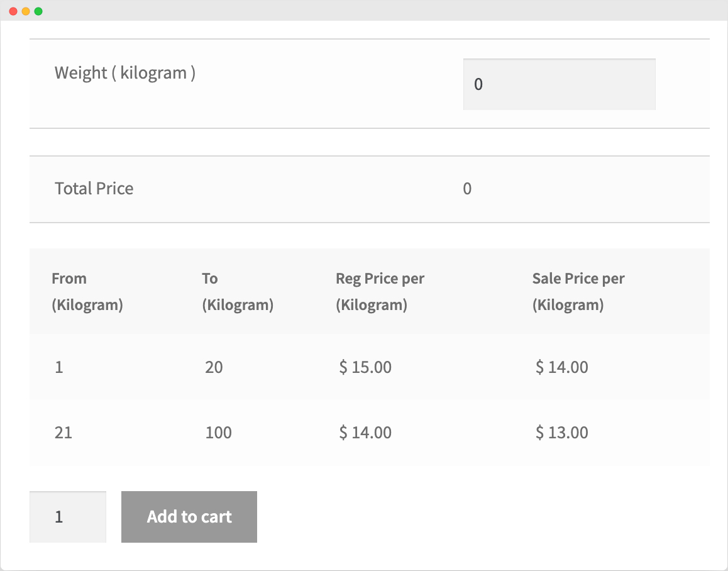This screenshot has height=571, width=728.
Task: Click the Total Price label
Action: (94, 189)
